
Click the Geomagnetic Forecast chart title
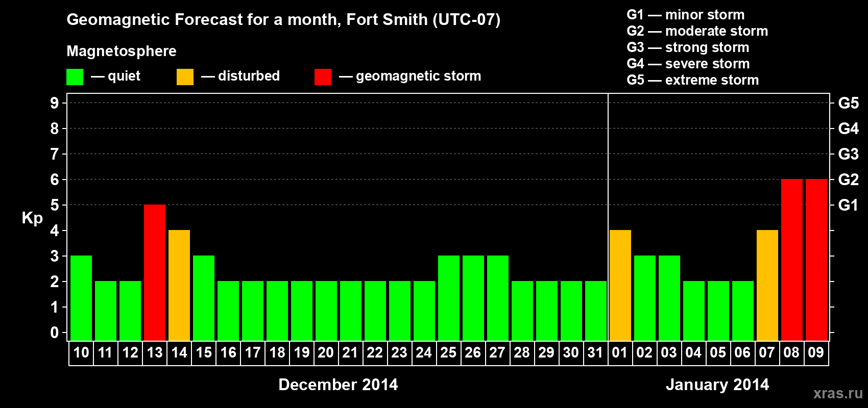coord(283,20)
